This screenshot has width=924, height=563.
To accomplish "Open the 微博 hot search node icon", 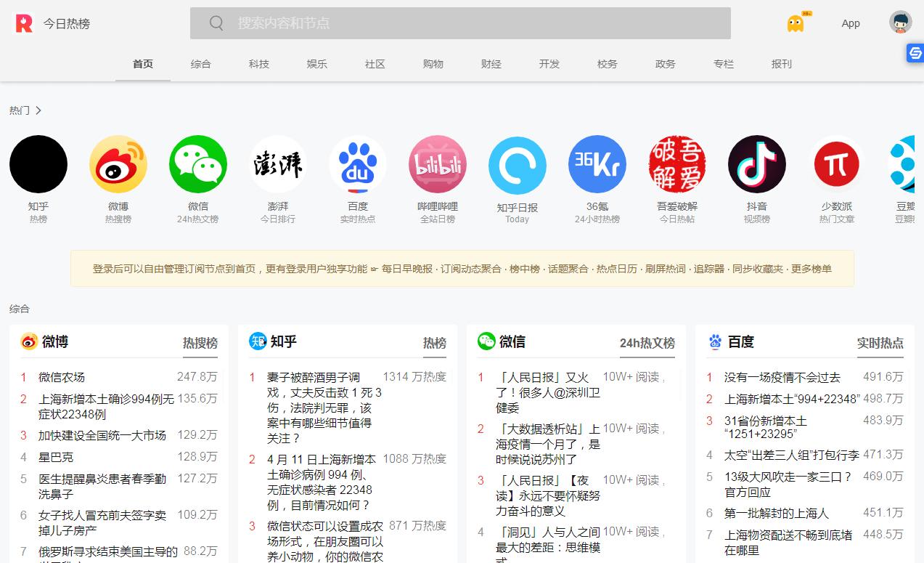I will point(118,164).
